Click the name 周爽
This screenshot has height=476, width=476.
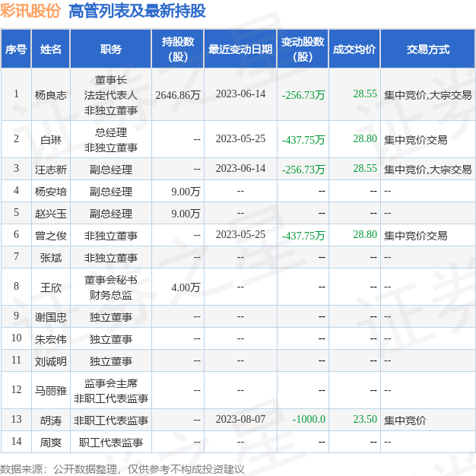point(51,443)
